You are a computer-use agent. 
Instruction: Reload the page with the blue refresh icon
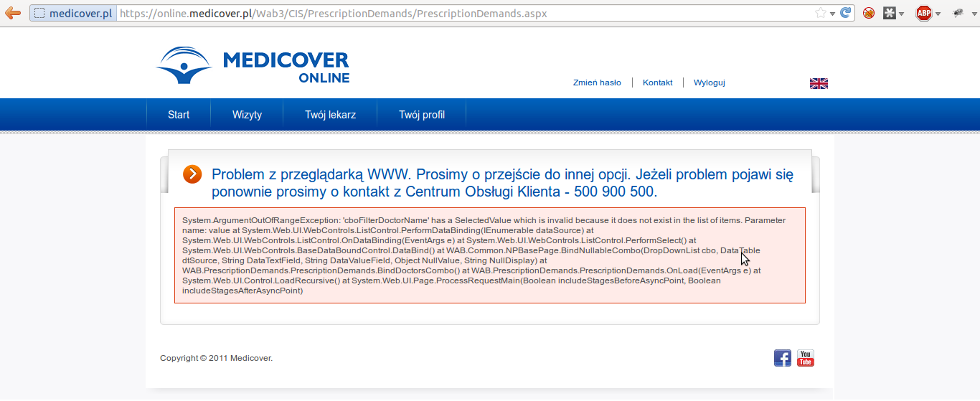846,13
